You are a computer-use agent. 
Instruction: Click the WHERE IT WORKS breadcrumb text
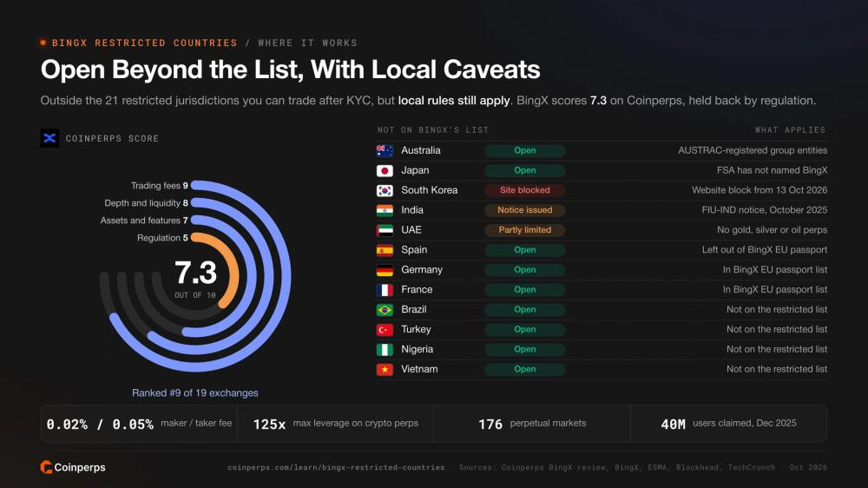308,43
